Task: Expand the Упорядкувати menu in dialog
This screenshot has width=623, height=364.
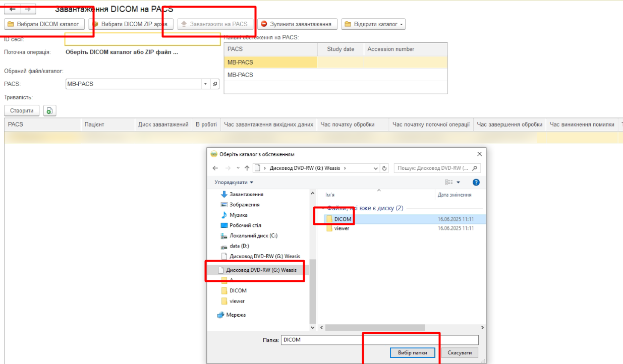Action: click(234, 182)
